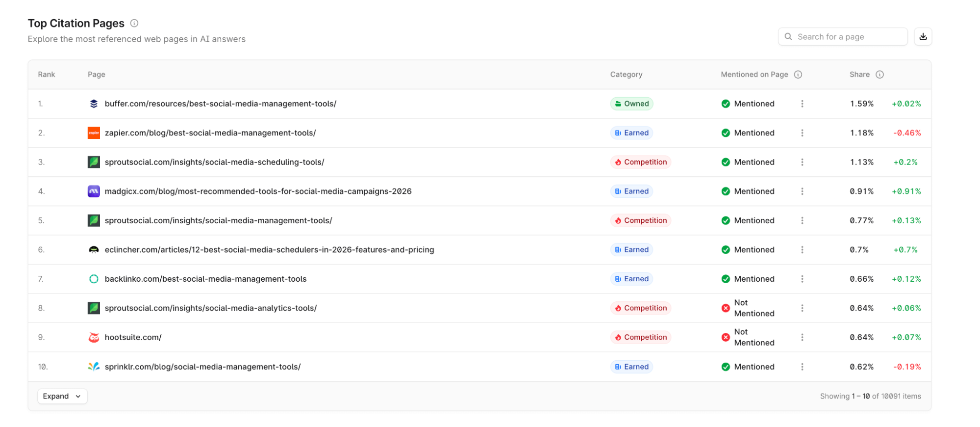Viewport: 980px width, 427px height.
Task: Open three-dot menu for buffer.com row
Action: tap(802, 104)
